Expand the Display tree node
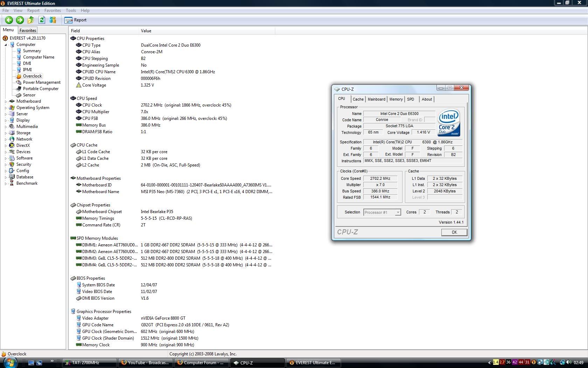 pyautogui.click(x=6, y=120)
